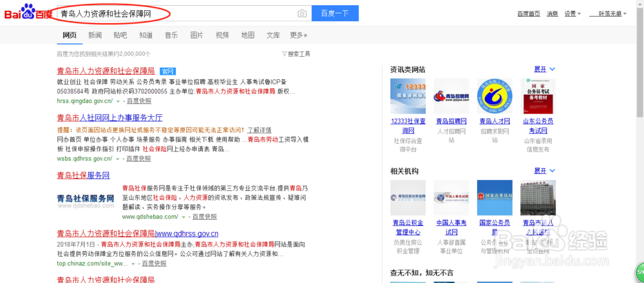Switch to the 视频 tab
The height and width of the screenshot is (283, 644).
coord(222,35)
